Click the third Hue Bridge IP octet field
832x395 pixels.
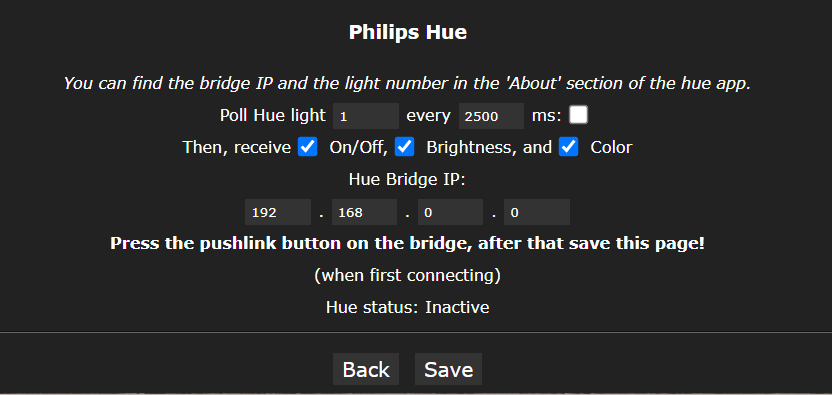pyautogui.click(x=450, y=212)
